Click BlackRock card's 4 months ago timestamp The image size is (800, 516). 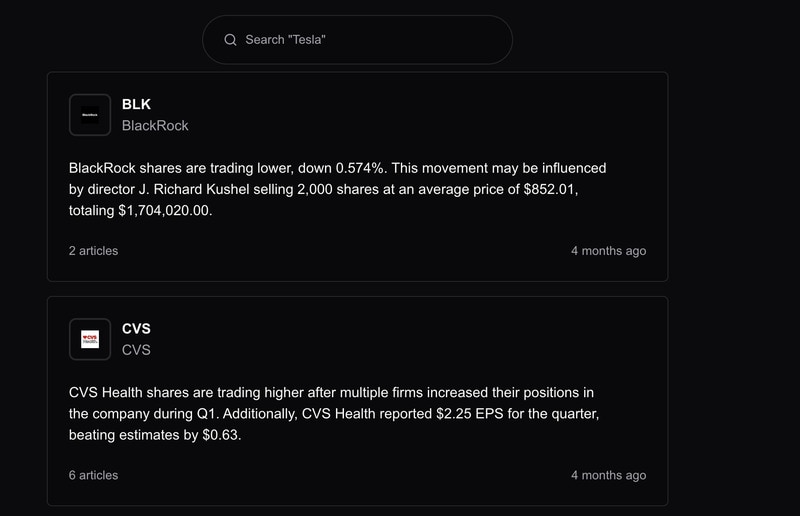(x=608, y=251)
